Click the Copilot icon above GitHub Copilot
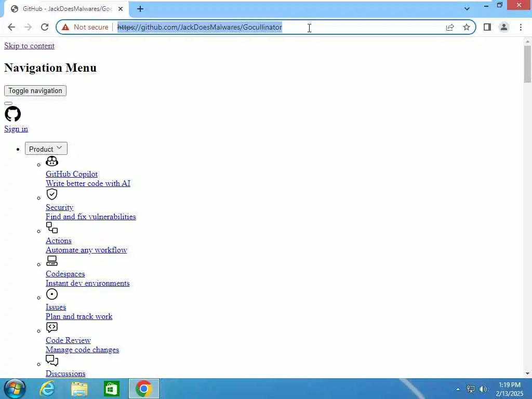 (x=52, y=161)
